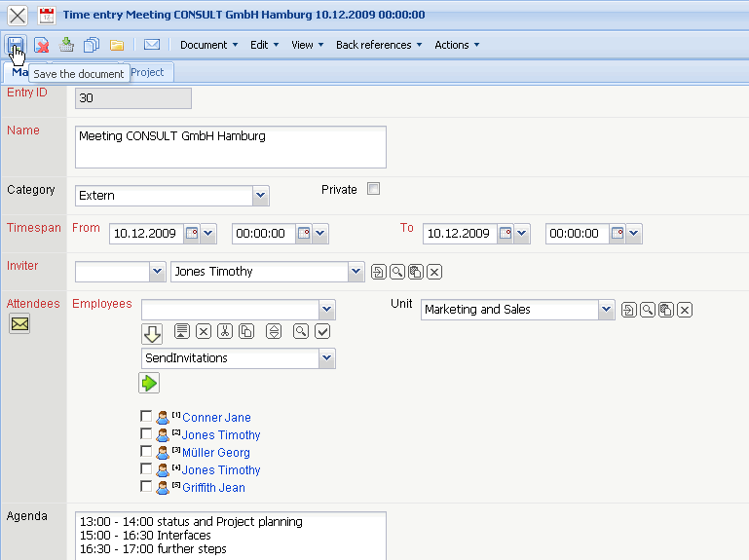This screenshot has width=749, height=560.
Task: Tick the checkbox beside Conner Jane
Action: pos(146,417)
